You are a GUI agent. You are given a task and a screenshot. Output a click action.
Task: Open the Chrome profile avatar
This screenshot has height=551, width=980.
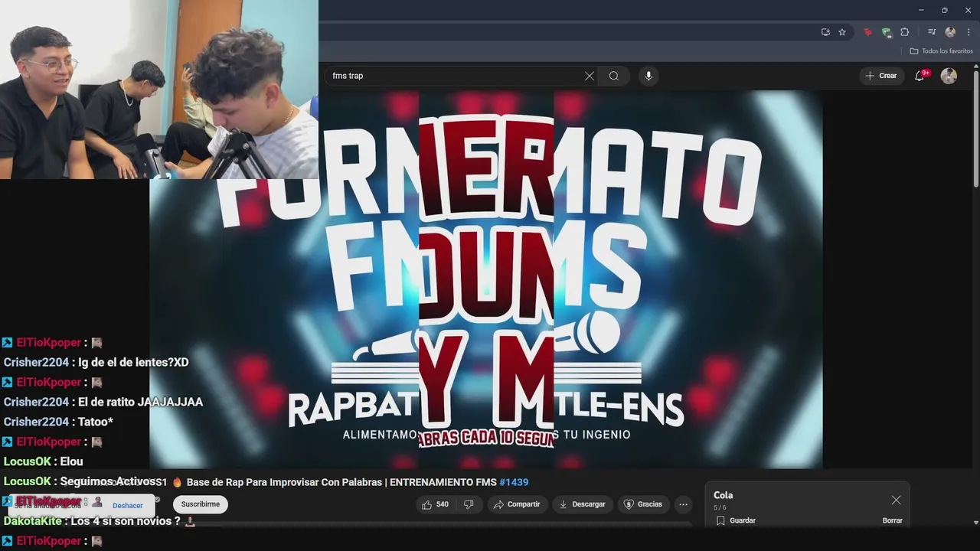(x=950, y=32)
